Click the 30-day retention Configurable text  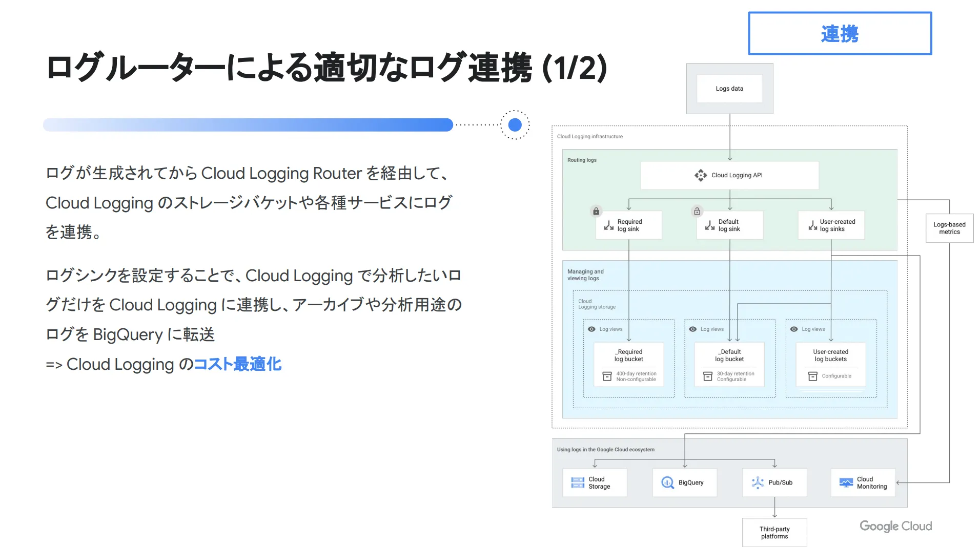pyautogui.click(x=736, y=376)
